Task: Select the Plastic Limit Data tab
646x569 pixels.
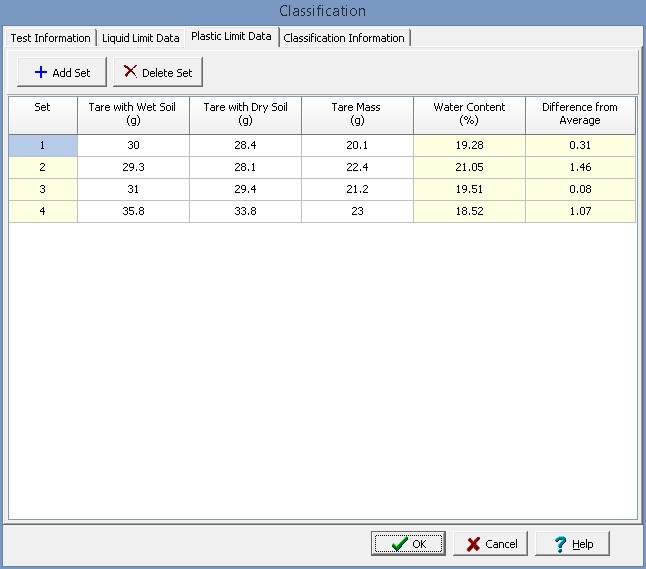Action: tap(231, 37)
